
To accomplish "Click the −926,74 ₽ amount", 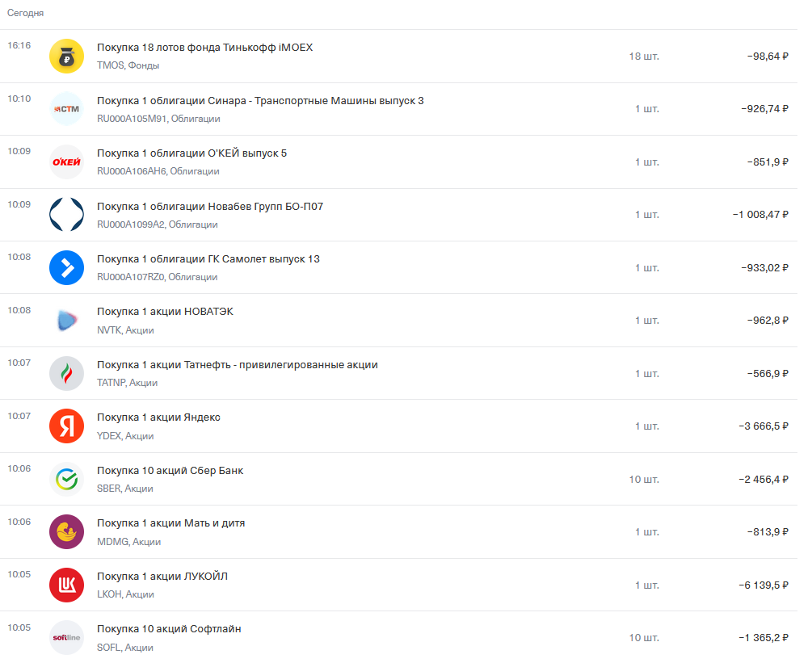I will (x=764, y=109).
